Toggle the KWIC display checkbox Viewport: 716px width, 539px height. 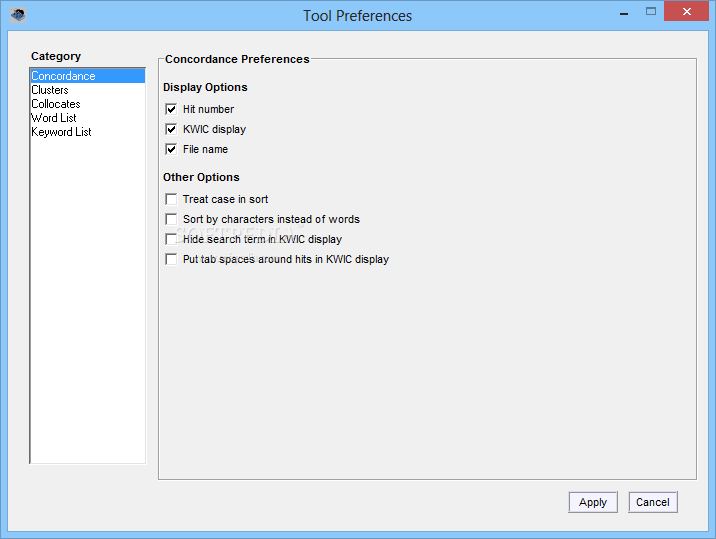click(171, 129)
